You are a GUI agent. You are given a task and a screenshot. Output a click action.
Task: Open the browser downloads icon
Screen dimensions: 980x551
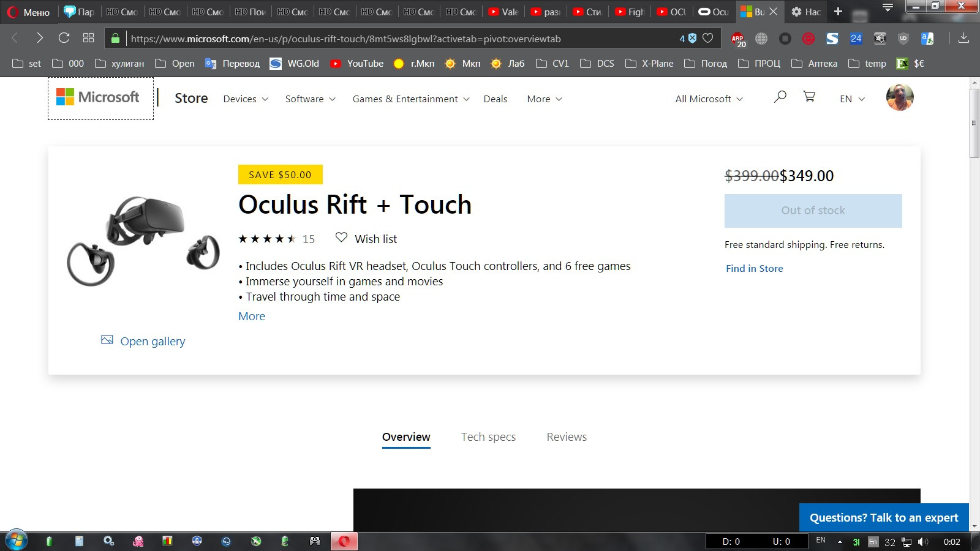click(x=963, y=38)
